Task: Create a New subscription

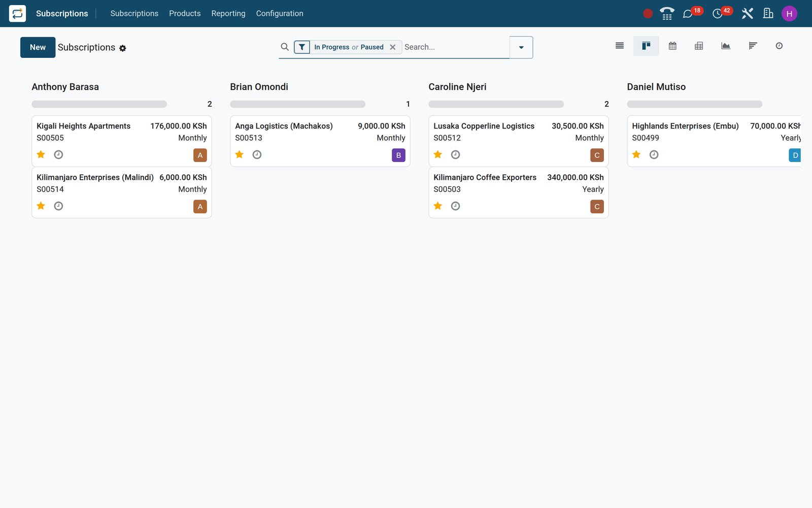Action: (x=38, y=47)
